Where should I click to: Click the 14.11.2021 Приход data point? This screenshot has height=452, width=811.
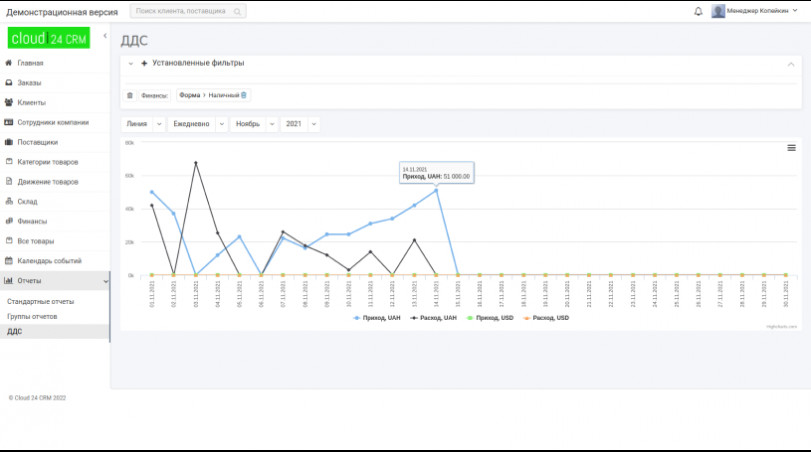(436, 190)
